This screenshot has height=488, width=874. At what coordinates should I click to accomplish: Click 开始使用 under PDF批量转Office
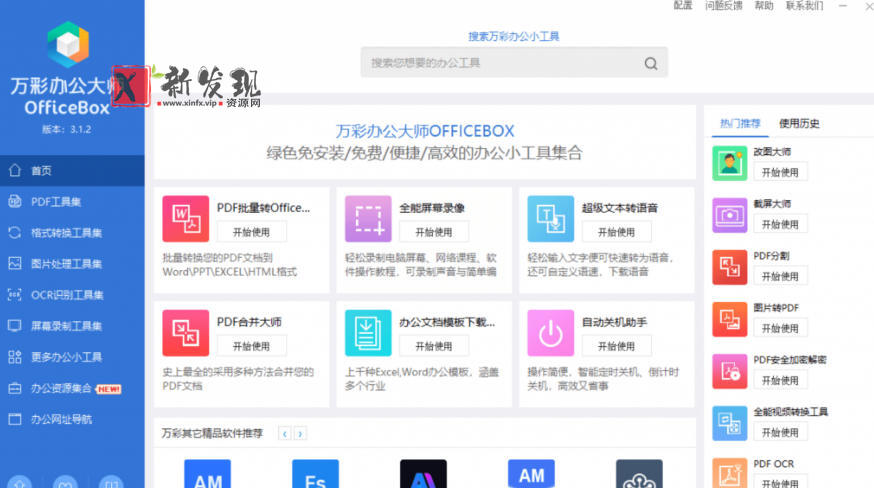pos(251,232)
